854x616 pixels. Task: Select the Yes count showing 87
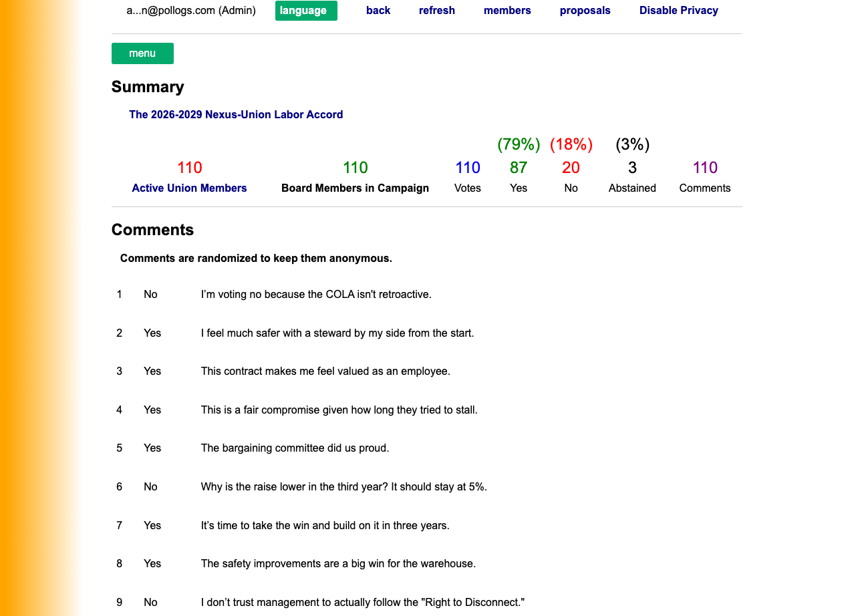click(519, 167)
